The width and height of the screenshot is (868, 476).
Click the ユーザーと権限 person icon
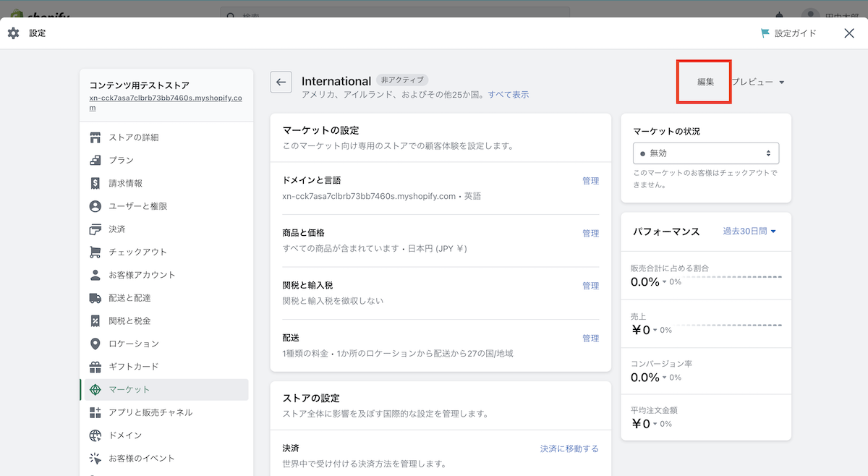[95, 206]
